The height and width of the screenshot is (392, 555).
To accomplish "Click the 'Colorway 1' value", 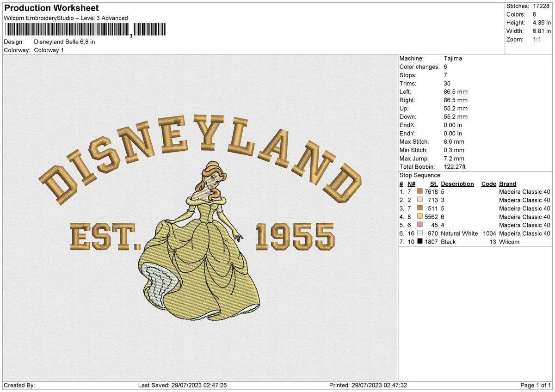I will tap(49, 50).
